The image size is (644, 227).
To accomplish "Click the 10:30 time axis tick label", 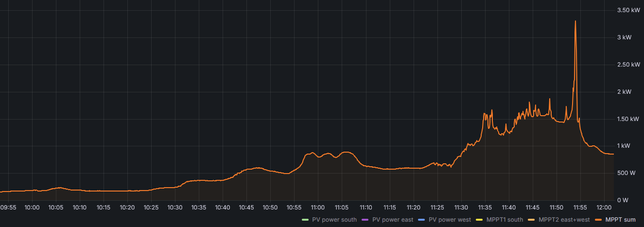I will coord(174,208).
